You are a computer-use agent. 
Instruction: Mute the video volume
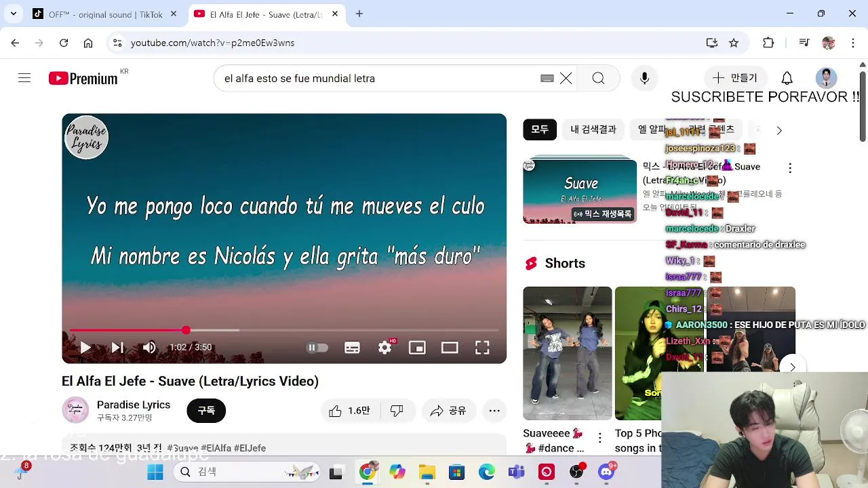(149, 348)
